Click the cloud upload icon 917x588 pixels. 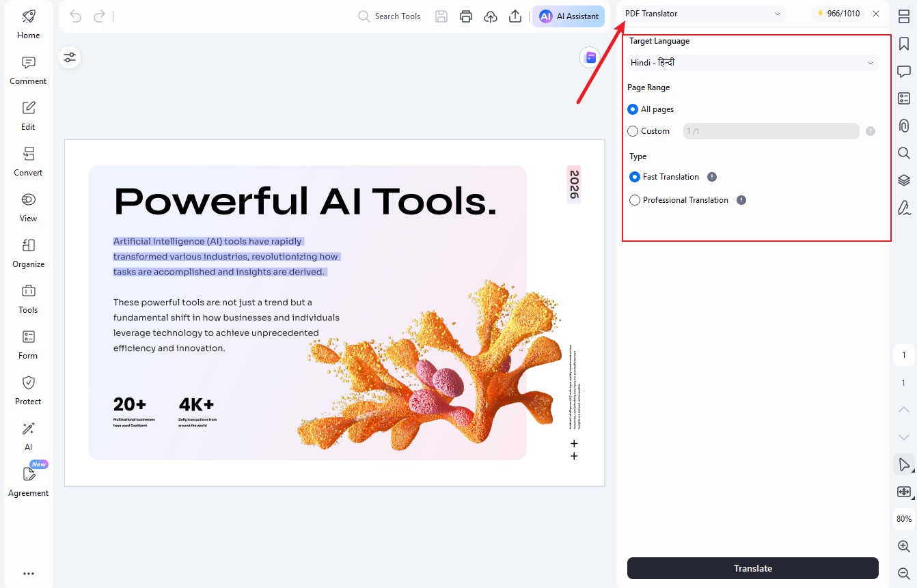coord(491,16)
